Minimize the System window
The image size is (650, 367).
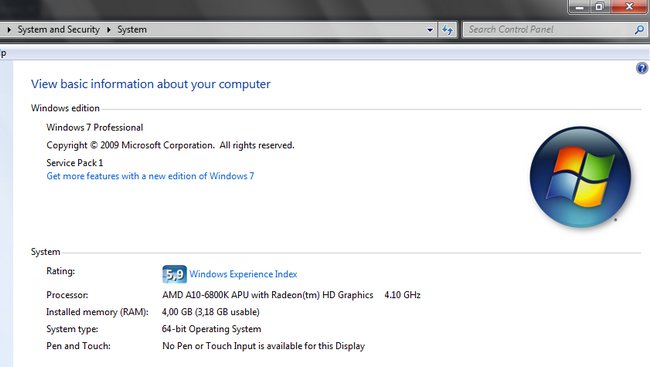tap(580, 7)
